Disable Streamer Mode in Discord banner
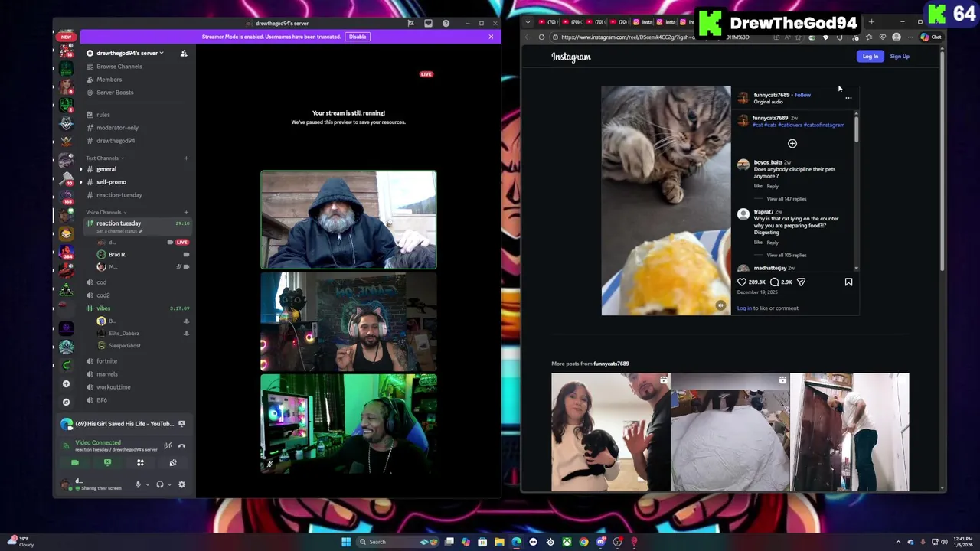 pyautogui.click(x=357, y=37)
